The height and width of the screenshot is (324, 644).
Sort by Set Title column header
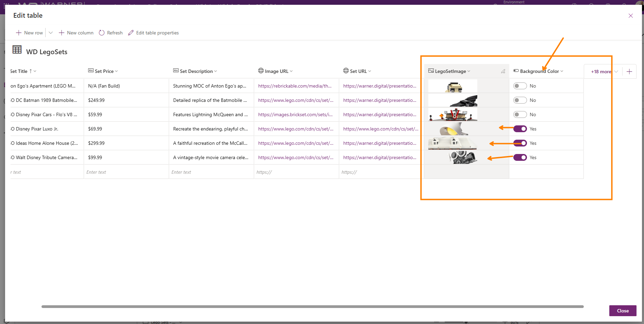pyautogui.click(x=23, y=71)
